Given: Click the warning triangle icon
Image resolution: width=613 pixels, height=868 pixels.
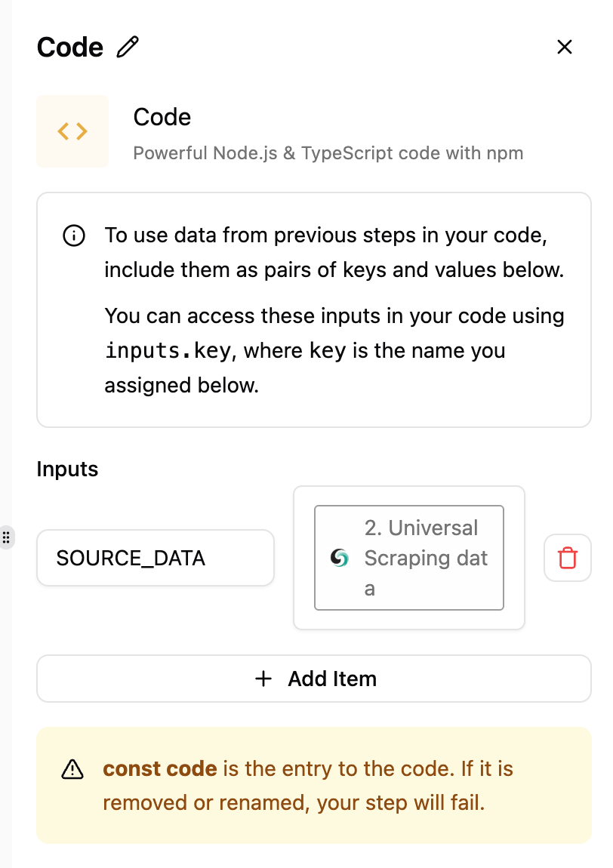Looking at the screenshot, I should tap(72, 769).
